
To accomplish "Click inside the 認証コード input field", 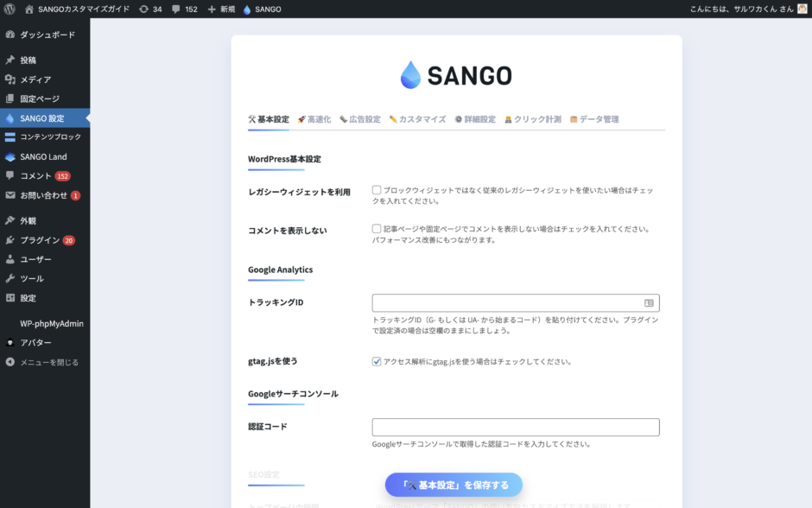I will 515,427.
